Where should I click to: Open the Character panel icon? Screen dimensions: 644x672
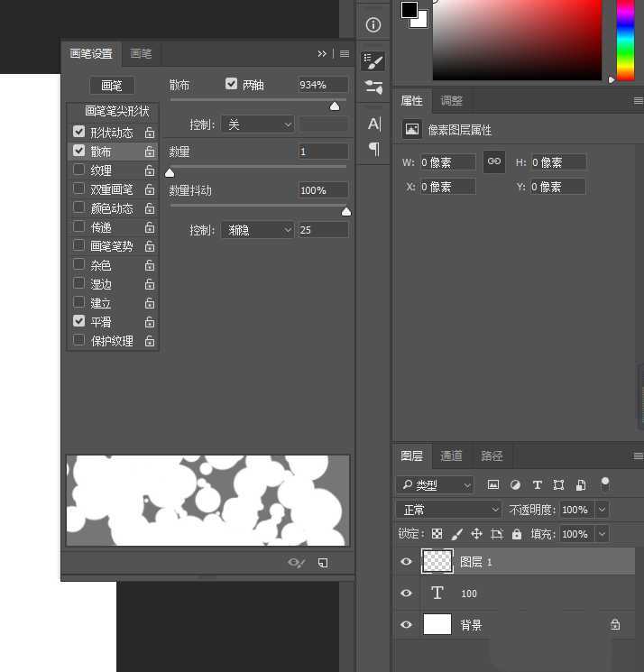373,124
